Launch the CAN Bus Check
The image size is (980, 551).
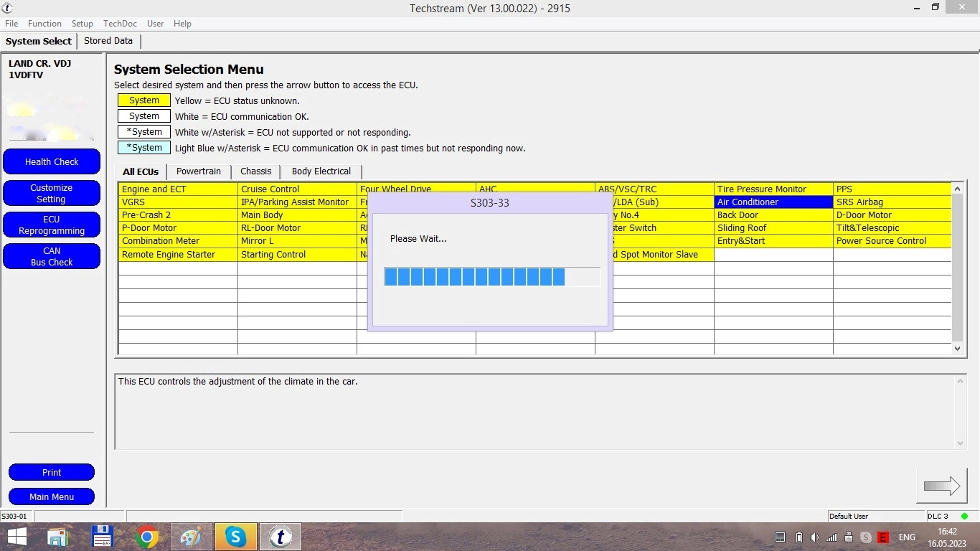52,256
